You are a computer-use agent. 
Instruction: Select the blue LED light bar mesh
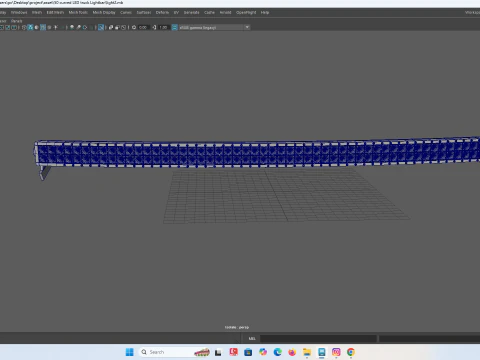point(257,153)
